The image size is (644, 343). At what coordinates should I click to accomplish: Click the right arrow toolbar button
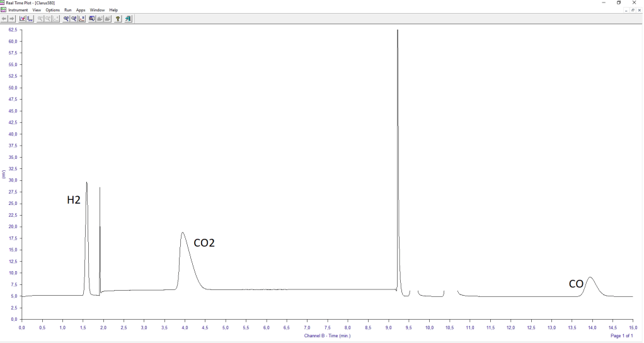pos(12,19)
